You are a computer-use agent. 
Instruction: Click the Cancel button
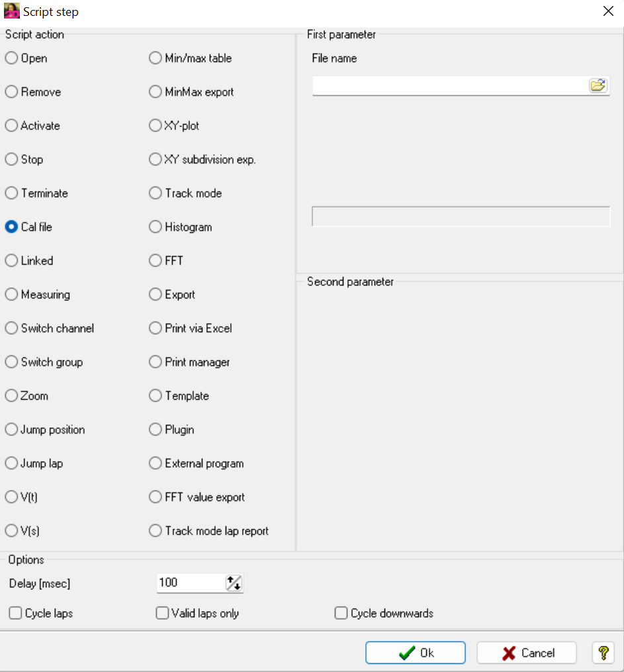click(527, 653)
